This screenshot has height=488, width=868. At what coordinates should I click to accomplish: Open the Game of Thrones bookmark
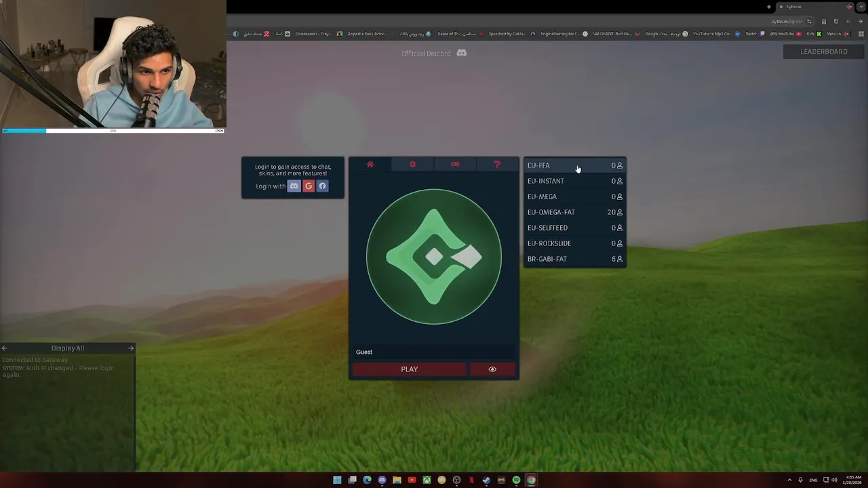point(459,34)
